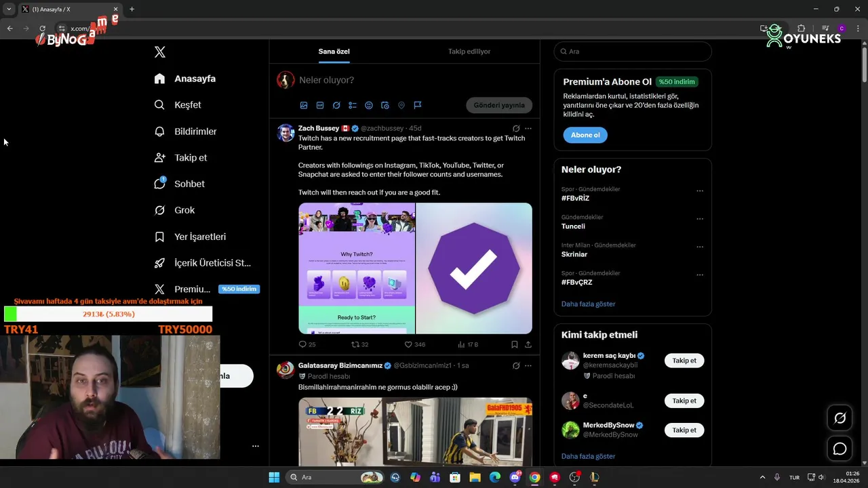This screenshot has width=868, height=488.
Task: Open OBS Studio from the taskbar
Action: pos(574,477)
